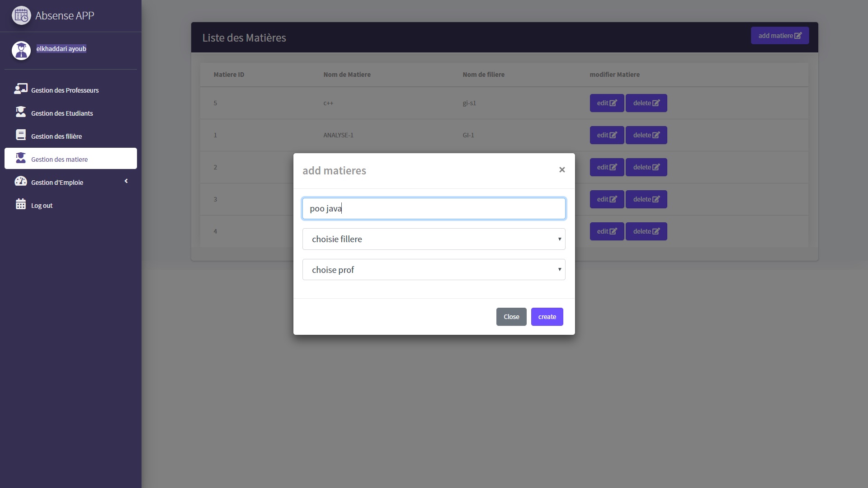Click the Gestion des Etudiants icon

21,112
